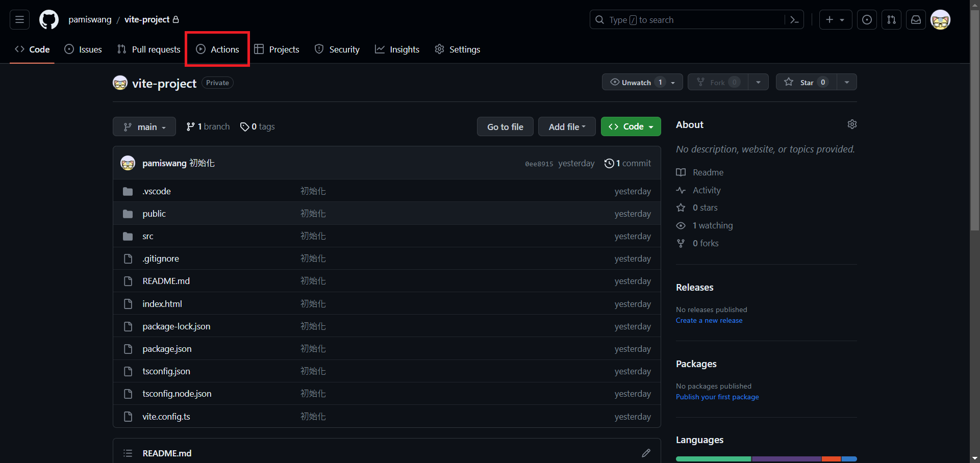
Task: Open the .gitignore file
Action: (x=161, y=259)
